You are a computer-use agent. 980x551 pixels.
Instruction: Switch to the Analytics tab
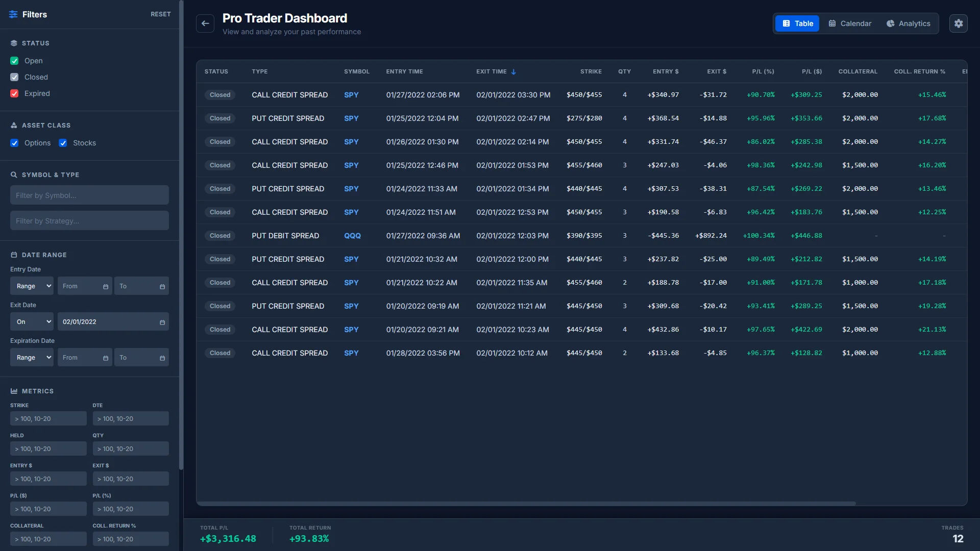point(909,23)
